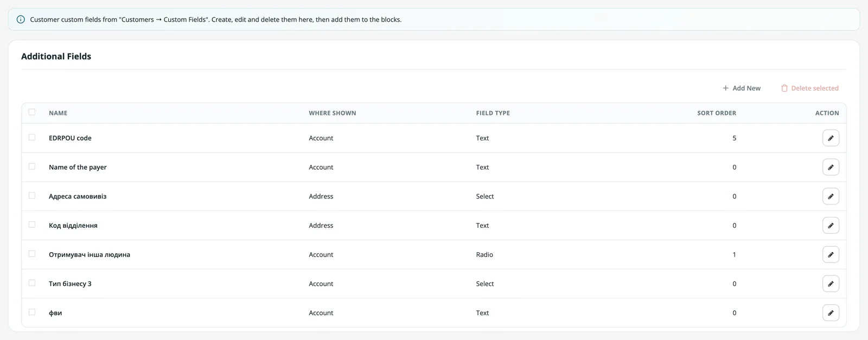Edit the фви field row

(831, 313)
